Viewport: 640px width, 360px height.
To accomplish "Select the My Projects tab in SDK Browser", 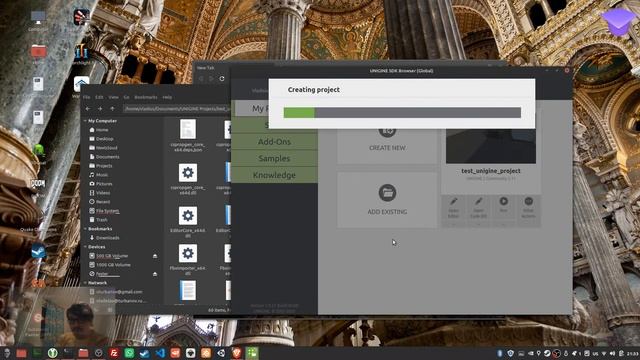I will coord(252,109).
